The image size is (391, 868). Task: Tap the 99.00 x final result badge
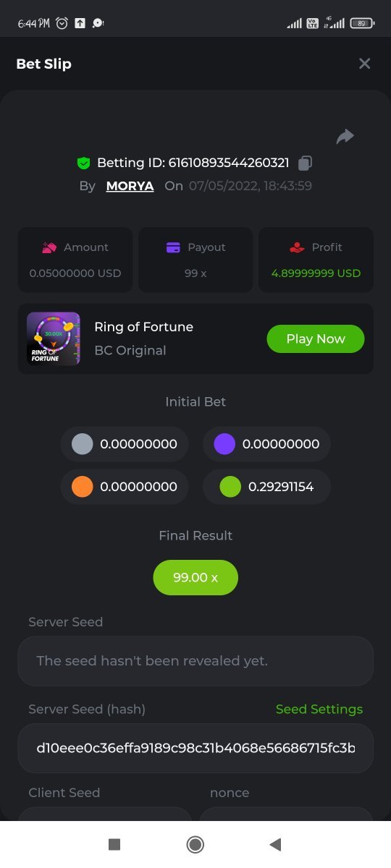(195, 577)
